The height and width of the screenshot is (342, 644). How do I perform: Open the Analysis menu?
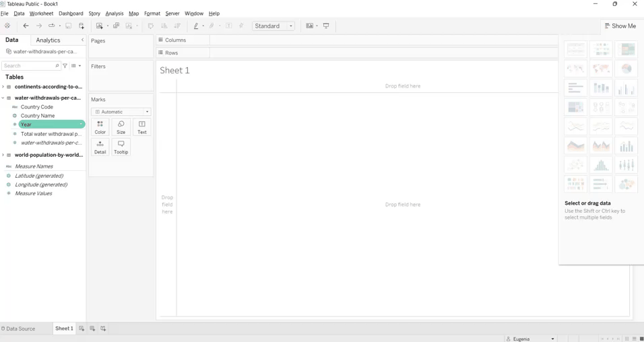coord(114,13)
